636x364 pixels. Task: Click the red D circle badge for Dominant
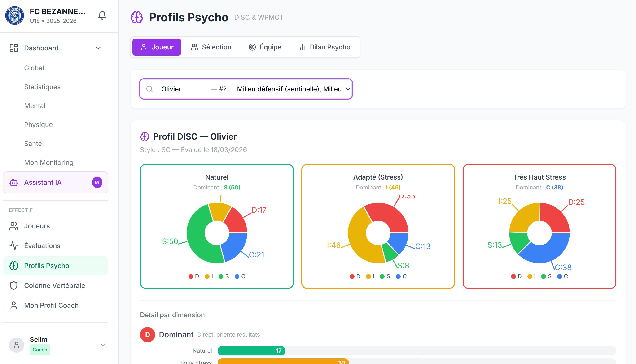[148, 334]
